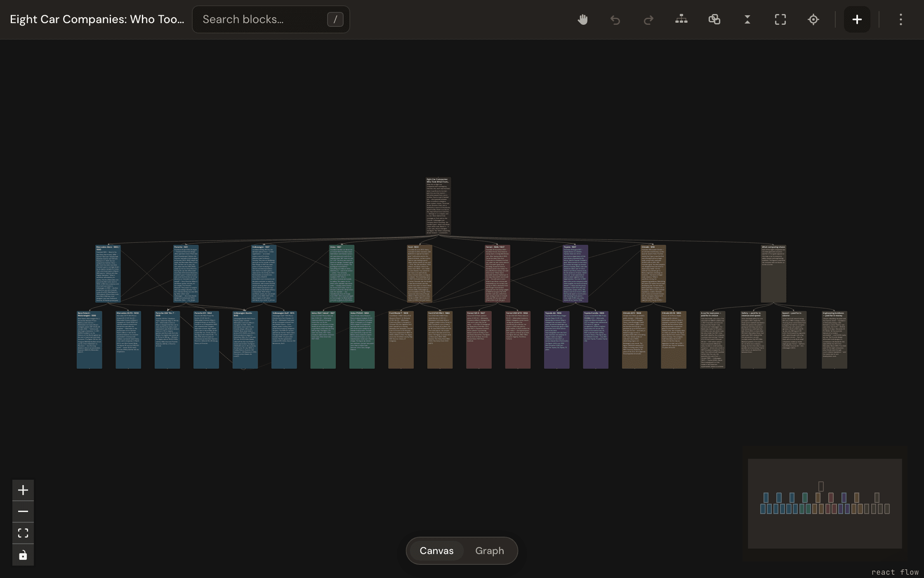Undo the last canvas action

tap(615, 19)
